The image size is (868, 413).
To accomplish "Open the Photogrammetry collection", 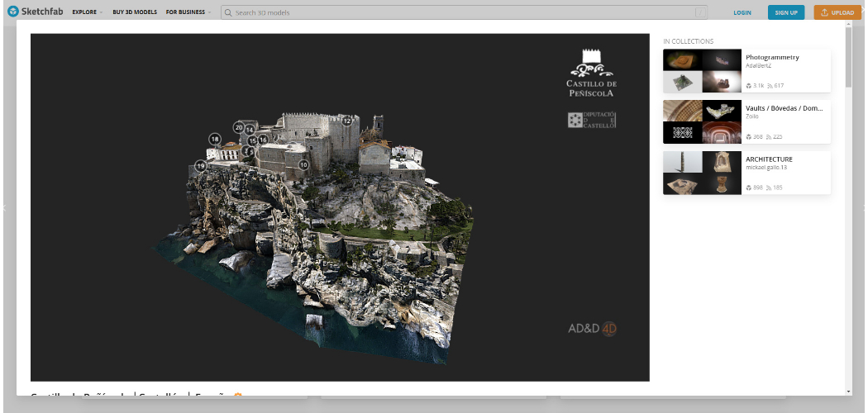I will click(772, 58).
